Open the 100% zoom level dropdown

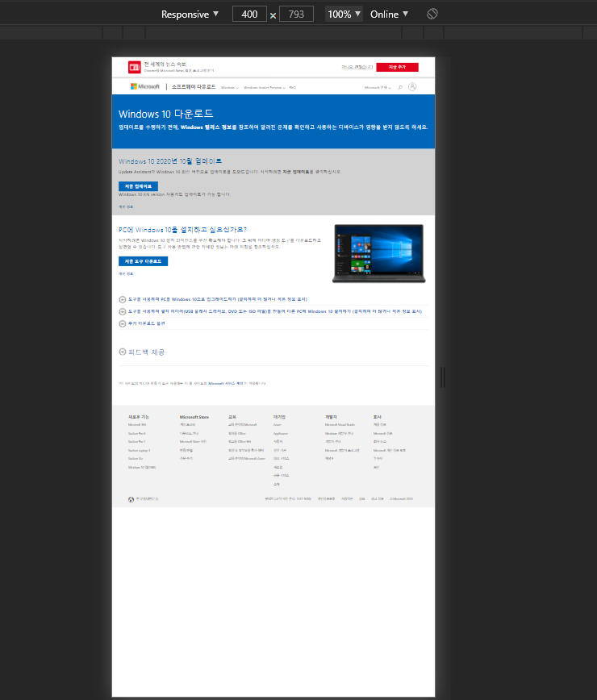tap(344, 15)
